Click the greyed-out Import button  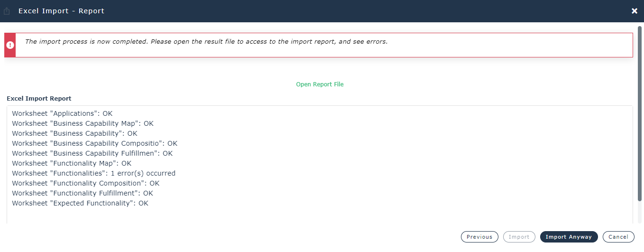point(519,237)
